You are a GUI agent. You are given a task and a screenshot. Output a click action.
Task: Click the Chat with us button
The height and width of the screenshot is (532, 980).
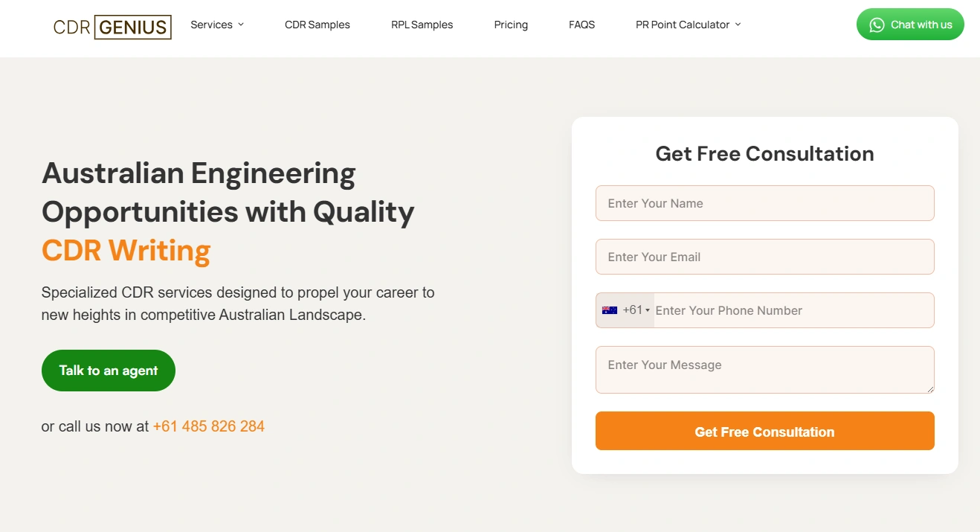coord(910,25)
